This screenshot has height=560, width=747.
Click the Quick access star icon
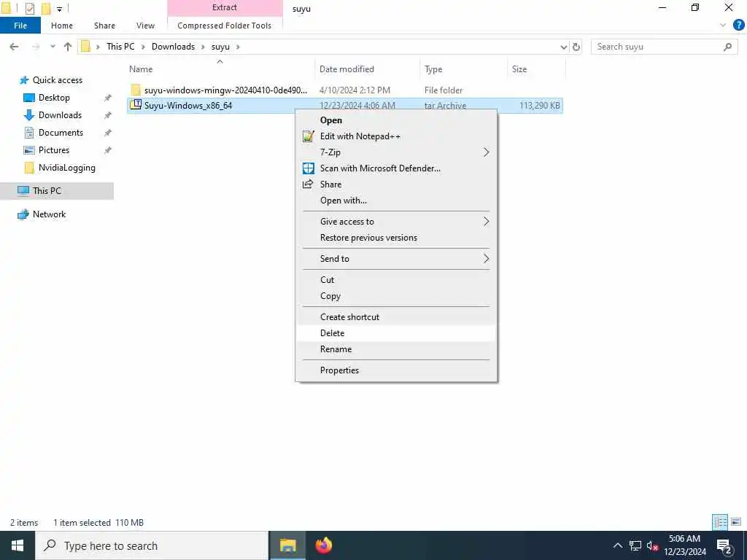coord(24,80)
